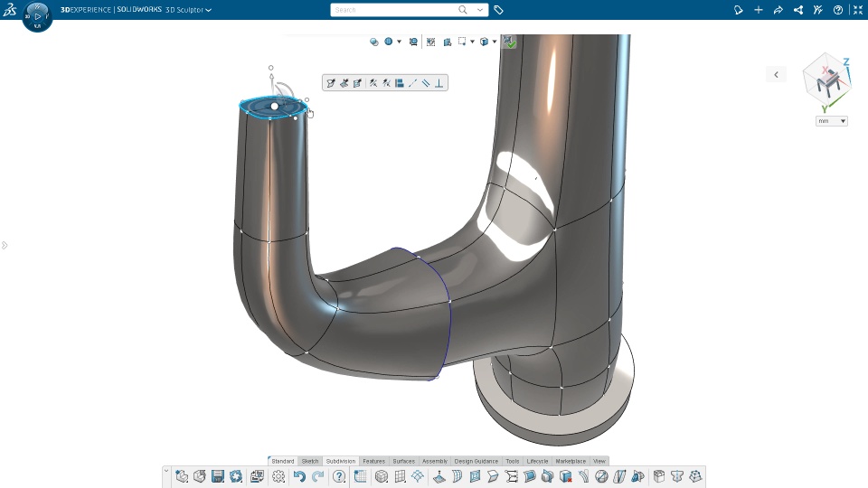
Task: Collapse fullscreen with arrows icon
Action: [858, 10]
